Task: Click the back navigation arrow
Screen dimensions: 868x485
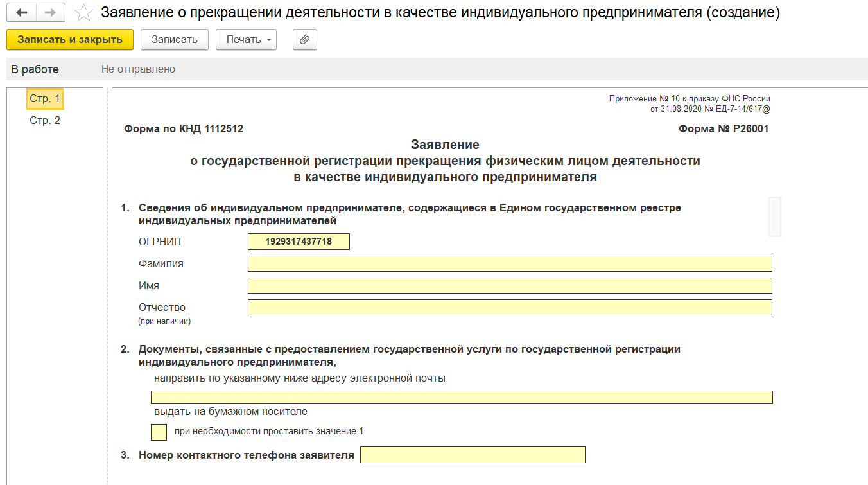Action: pos(21,13)
